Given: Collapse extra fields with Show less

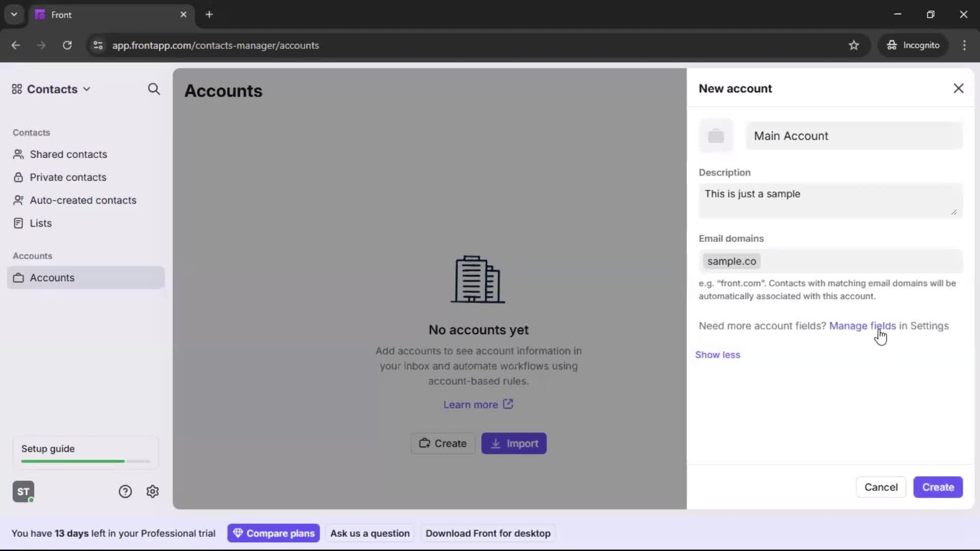Looking at the screenshot, I should [718, 354].
